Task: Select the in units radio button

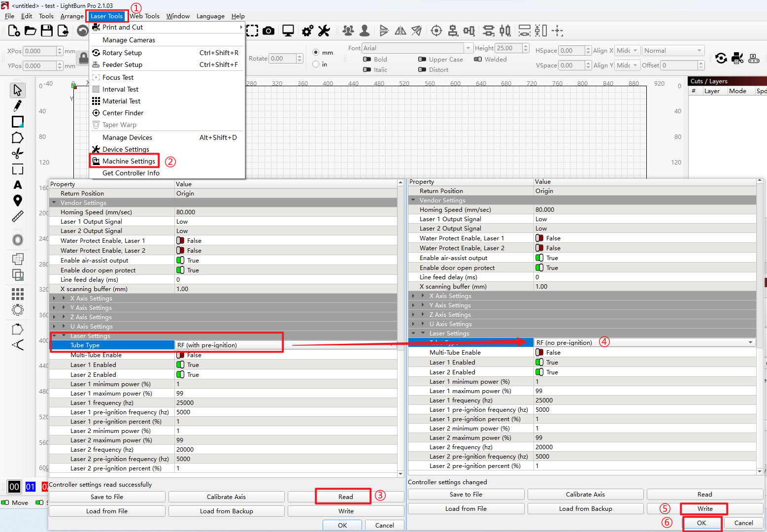Action: [316, 64]
